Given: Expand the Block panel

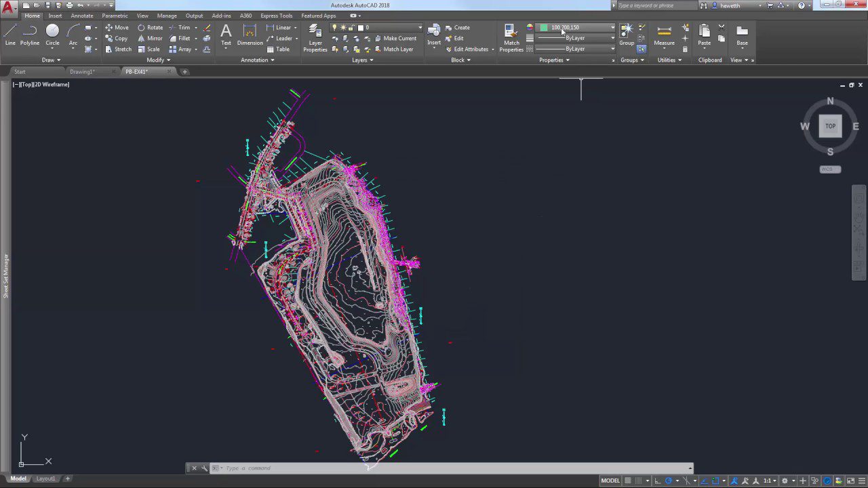Looking at the screenshot, I should [x=460, y=60].
